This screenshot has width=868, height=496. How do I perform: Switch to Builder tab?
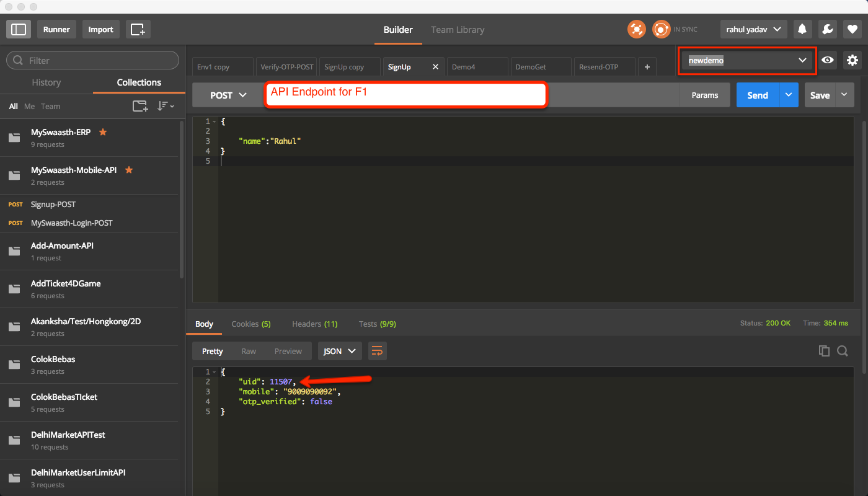(398, 29)
